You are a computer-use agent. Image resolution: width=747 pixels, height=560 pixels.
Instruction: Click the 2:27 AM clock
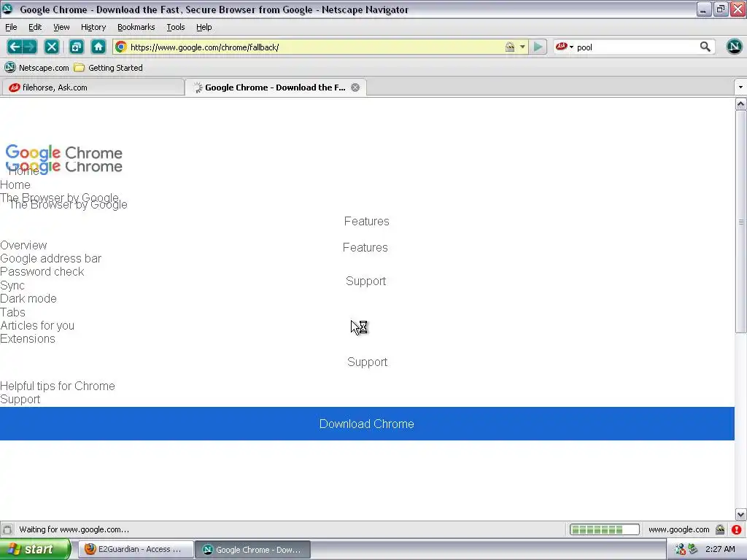[720, 550]
